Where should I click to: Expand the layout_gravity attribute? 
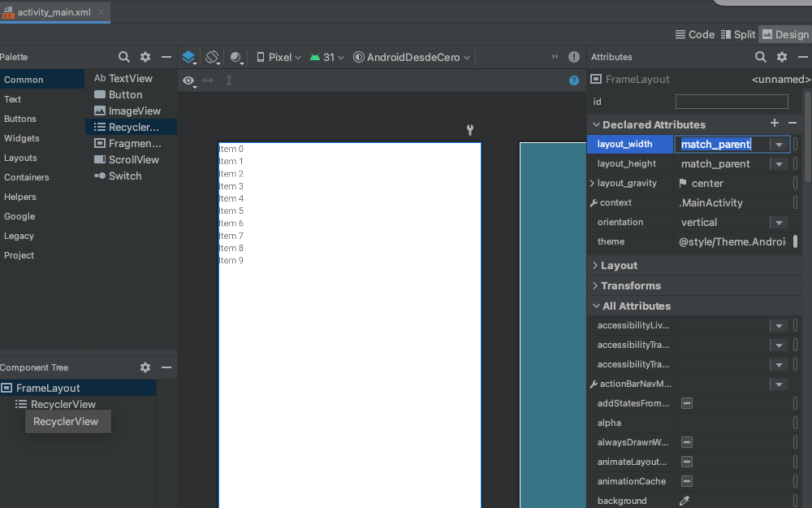point(592,183)
